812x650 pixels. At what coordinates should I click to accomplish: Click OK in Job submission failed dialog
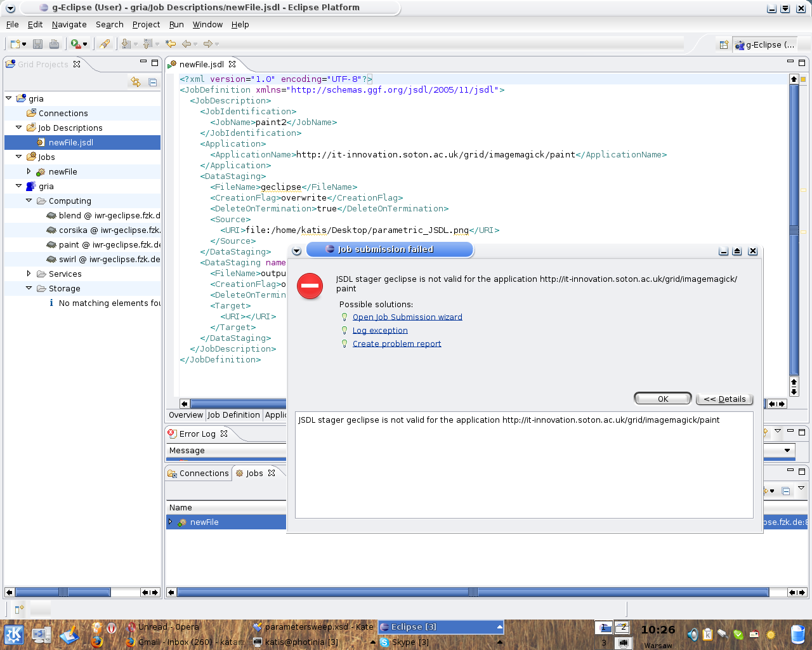pos(663,399)
